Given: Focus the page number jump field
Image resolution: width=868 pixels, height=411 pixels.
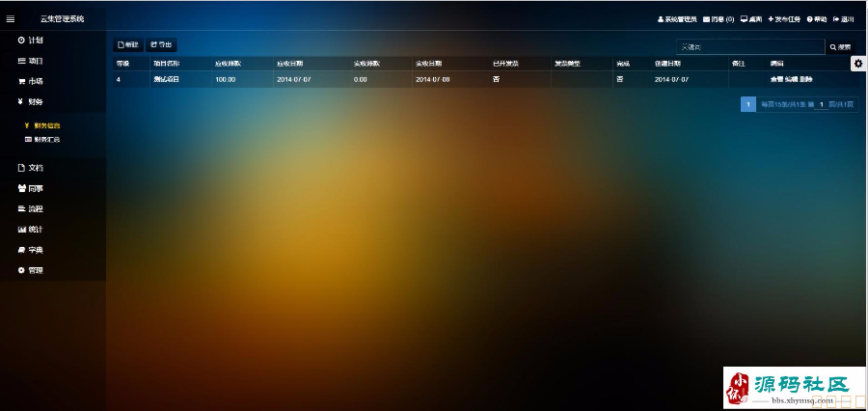Looking at the screenshot, I should click(822, 104).
